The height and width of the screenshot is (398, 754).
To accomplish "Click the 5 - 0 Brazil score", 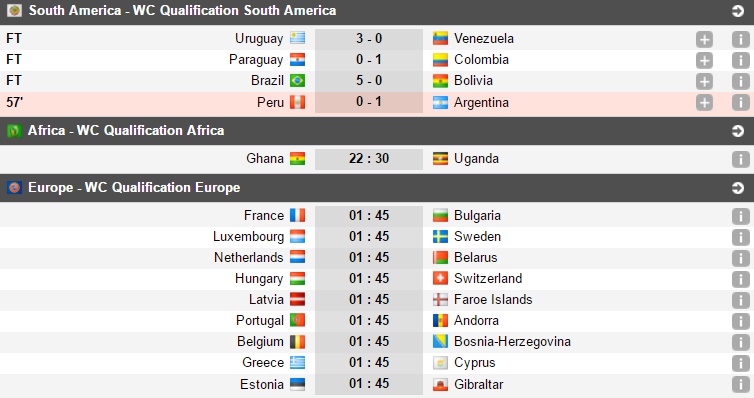I will (369, 80).
